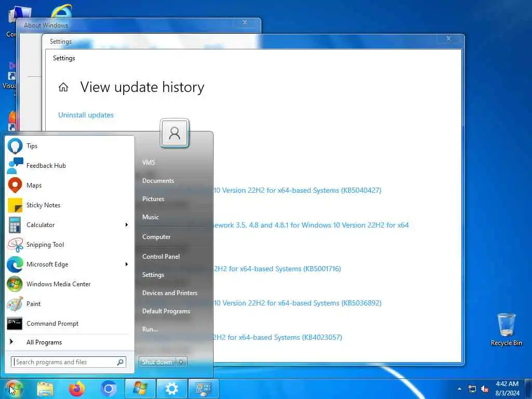The height and width of the screenshot is (399, 532).
Task: Open Computer from Start menu
Action: (156, 237)
